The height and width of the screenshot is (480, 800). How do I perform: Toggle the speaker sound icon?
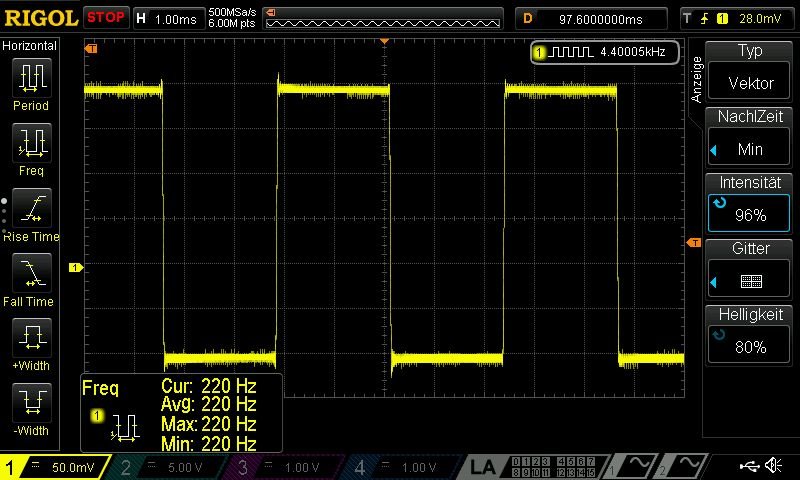click(773, 465)
